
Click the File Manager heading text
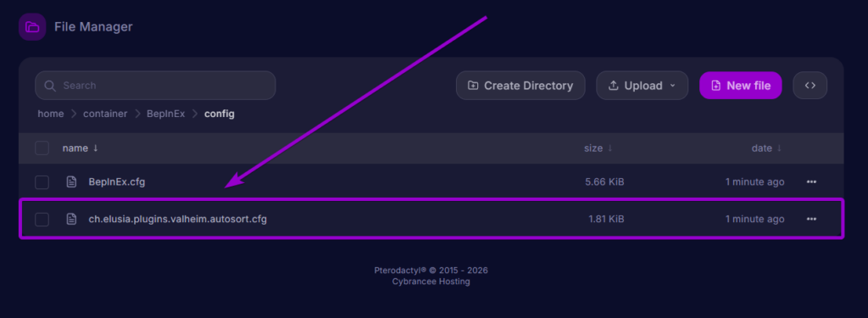click(93, 26)
